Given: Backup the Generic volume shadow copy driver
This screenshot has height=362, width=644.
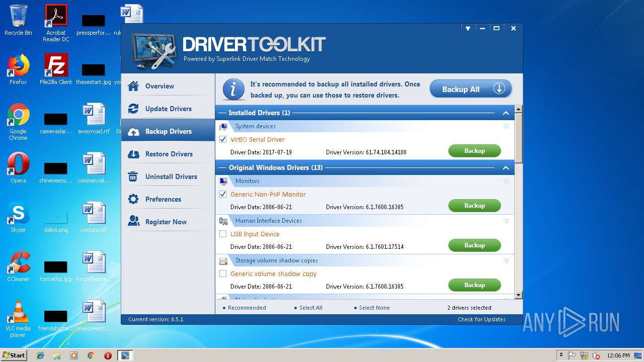Looking at the screenshot, I should coord(474,285).
